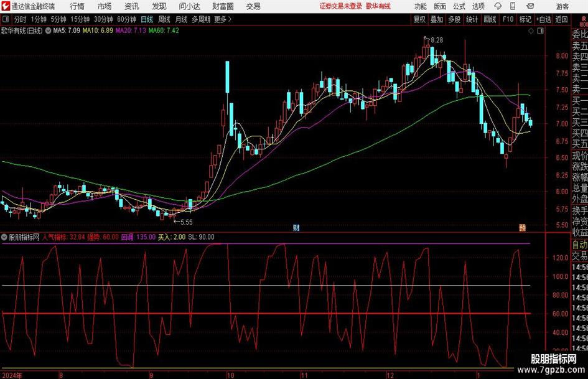Click the 统计 statistics button
Screen dimensions: 588x379
click(472, 19)
